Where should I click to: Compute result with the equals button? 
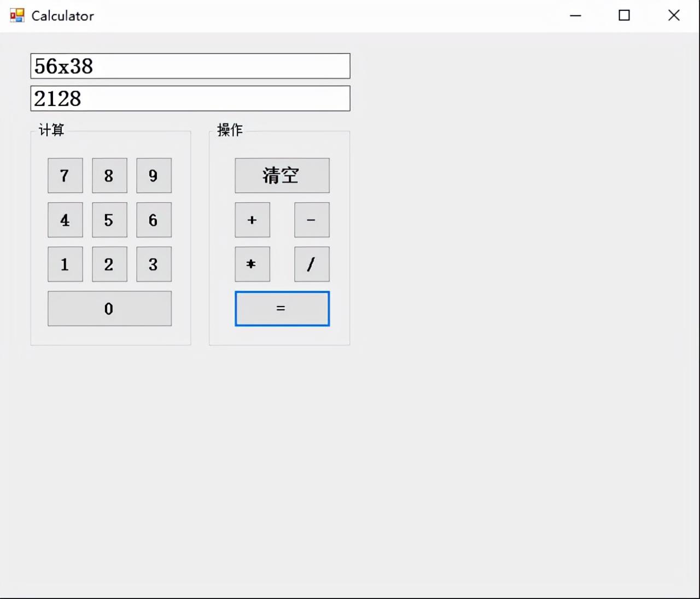tap(282, 308)
